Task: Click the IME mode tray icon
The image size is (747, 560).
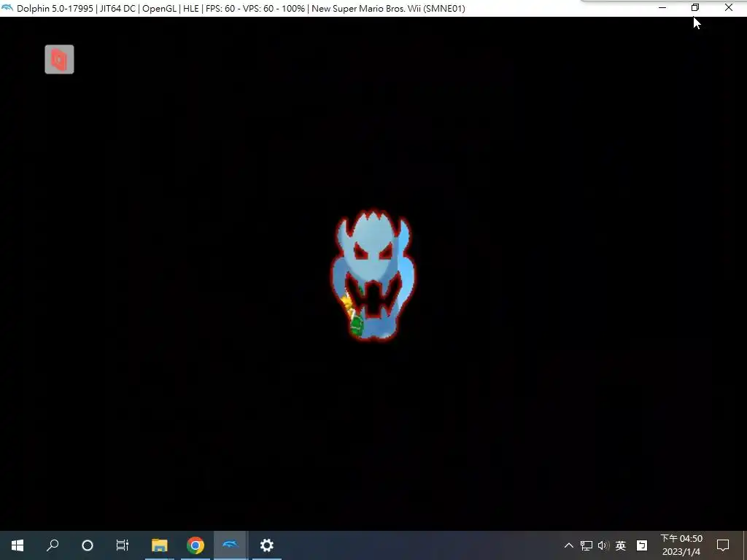Action: click(x=642, y=545)
